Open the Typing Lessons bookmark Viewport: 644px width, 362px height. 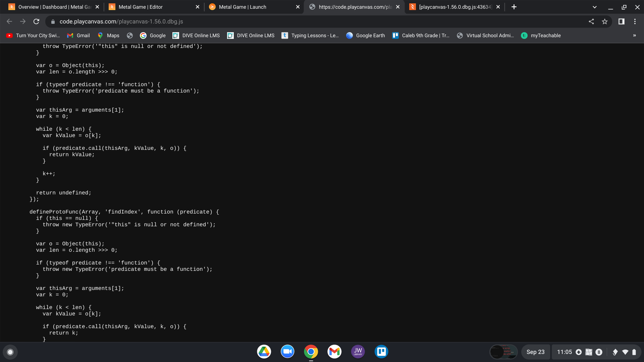point(310,36)
